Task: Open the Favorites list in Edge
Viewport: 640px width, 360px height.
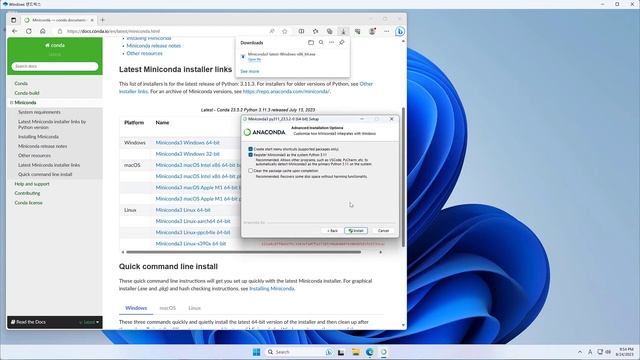Action: [x=316, y=31]
